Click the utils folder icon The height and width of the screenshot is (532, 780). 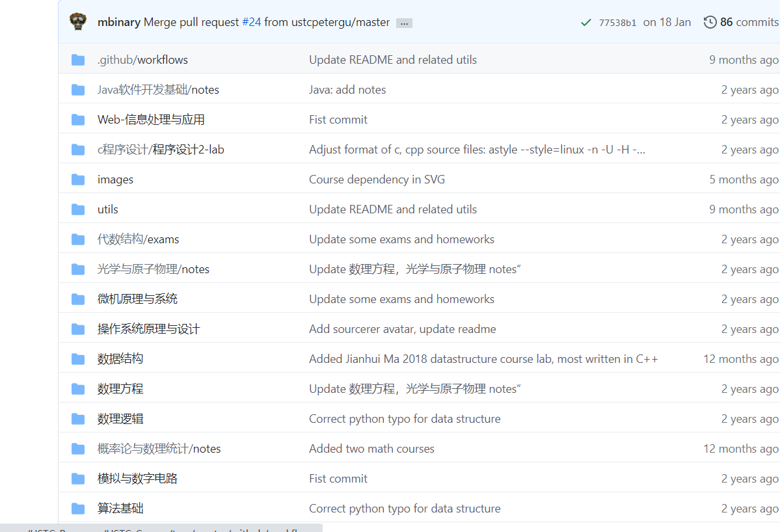[x=77, y=209]
